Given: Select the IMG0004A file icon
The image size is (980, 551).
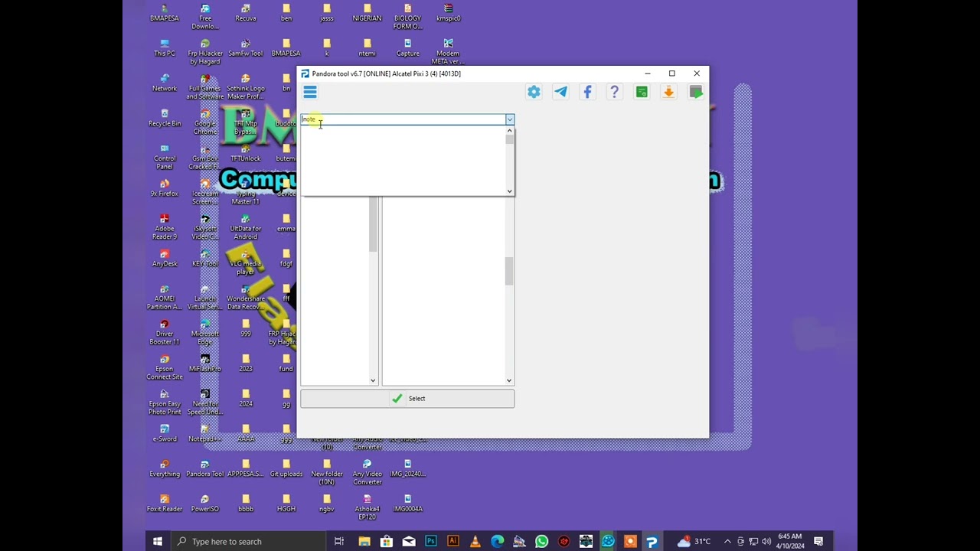Looking at the screenshot, I should [x=408, y=504].
